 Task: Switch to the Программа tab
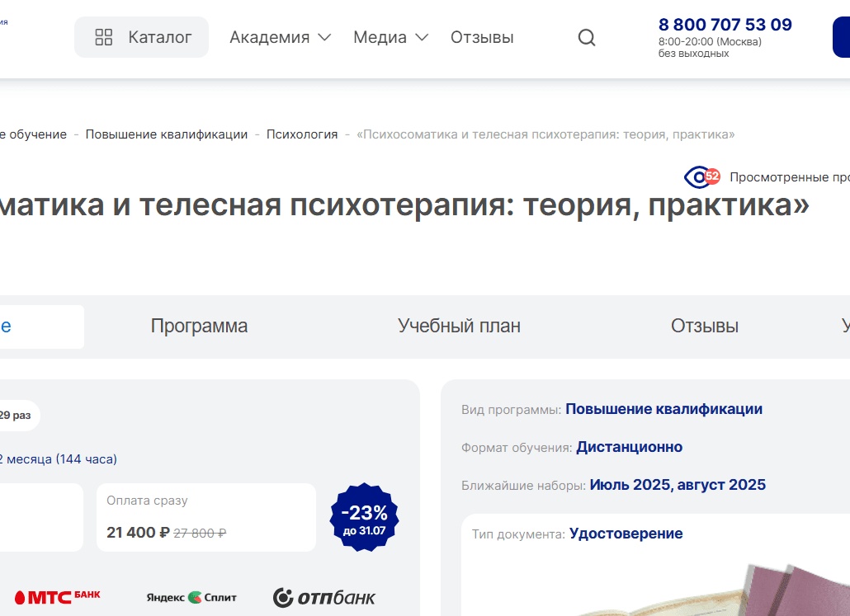[x=199, y=327]
